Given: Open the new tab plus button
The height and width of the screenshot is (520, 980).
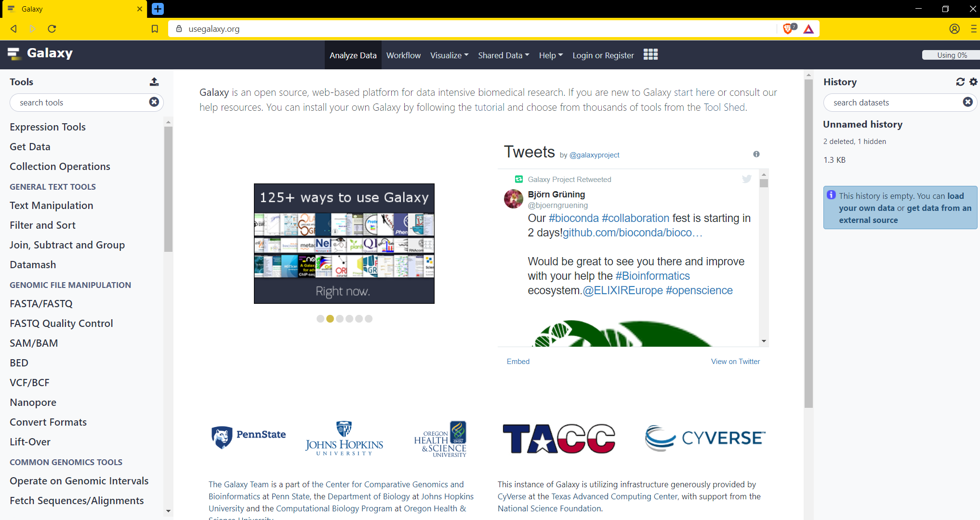Looking at the screenshot, I should pos(158,9).
